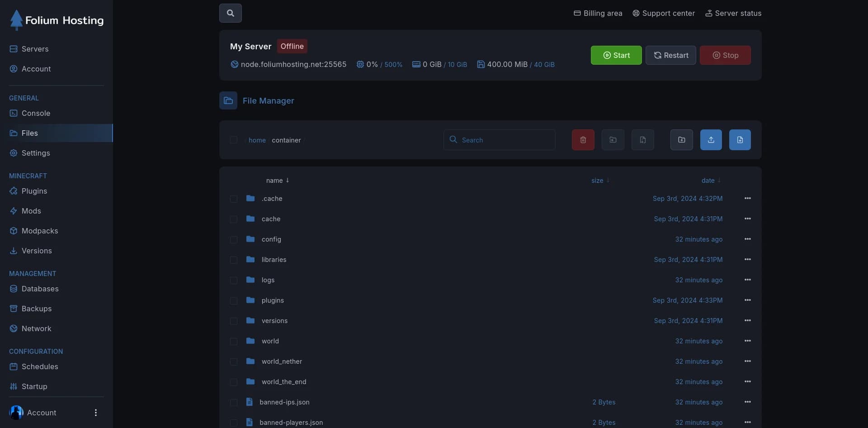
Task: Open options menu for world_nether folder
Action: point(747,361)
